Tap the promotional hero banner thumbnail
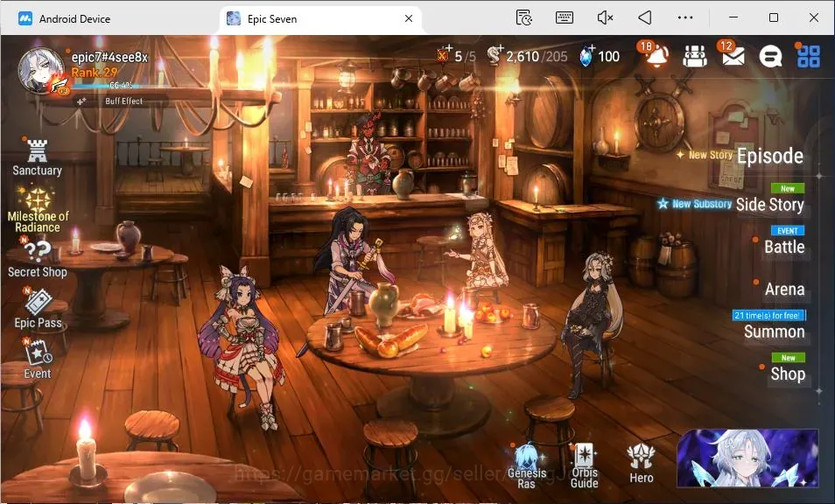Screen dimensions: 835x504 click(x=747, y=458)
